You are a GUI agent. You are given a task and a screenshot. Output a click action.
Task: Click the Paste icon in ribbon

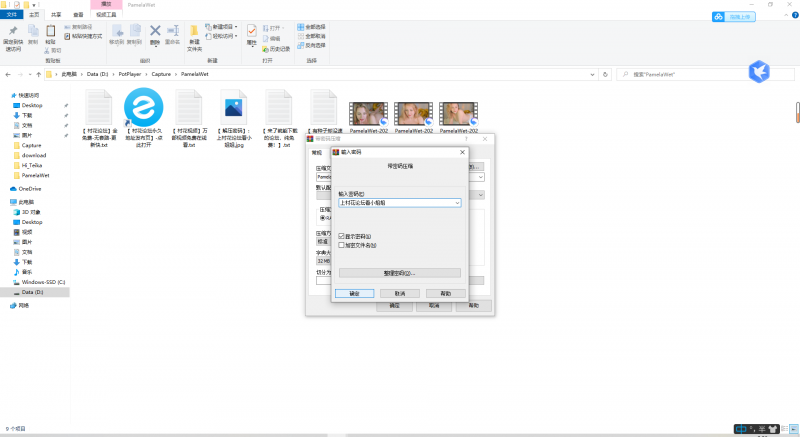[50, 33]
